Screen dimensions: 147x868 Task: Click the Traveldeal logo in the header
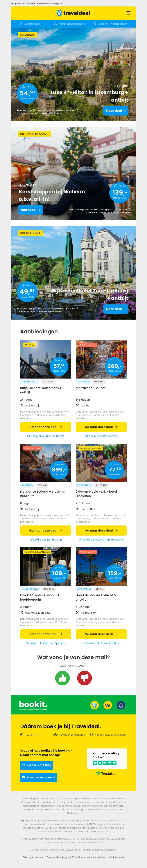73,13
